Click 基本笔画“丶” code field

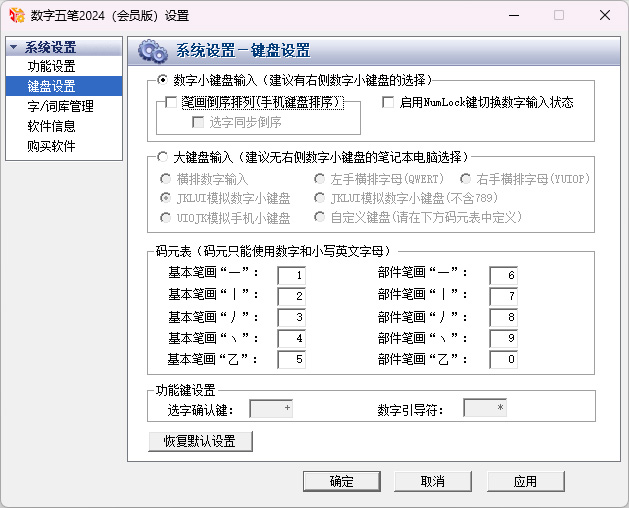click(292, 338)
